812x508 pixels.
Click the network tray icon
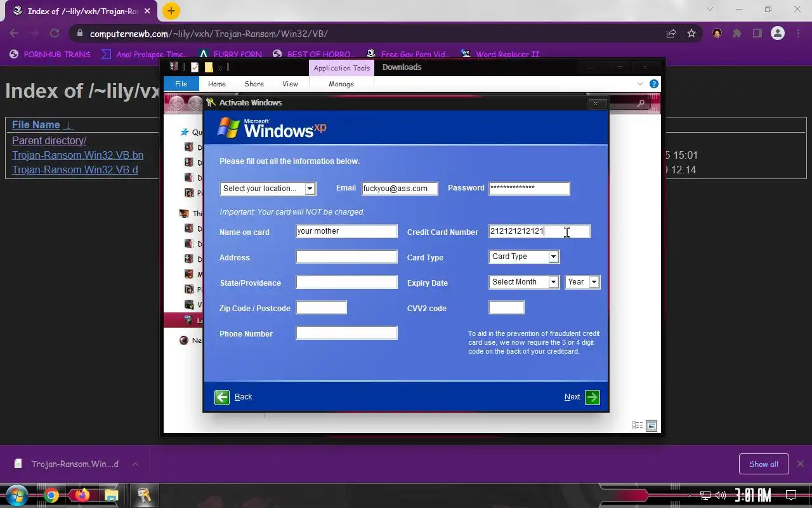(705, 495)
